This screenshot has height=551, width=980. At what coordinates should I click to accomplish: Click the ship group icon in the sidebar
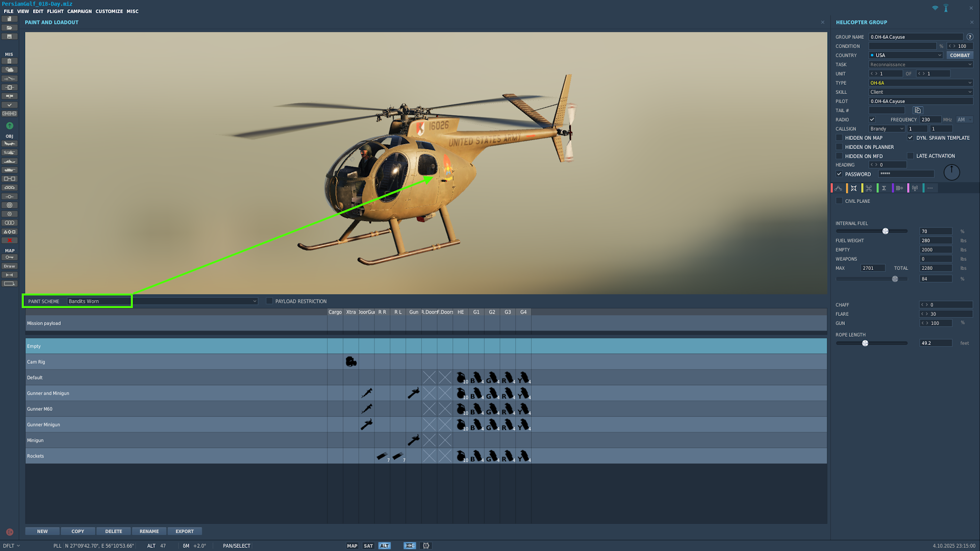point(9,161)
